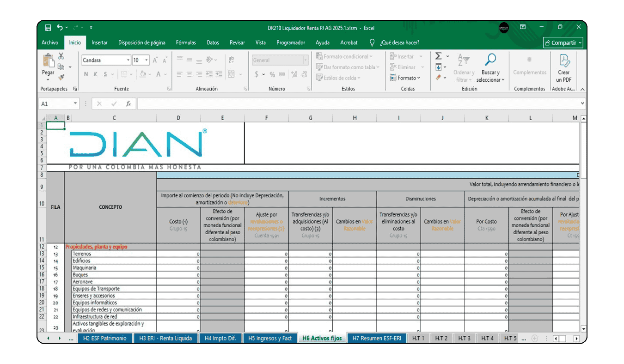Open the Fórmulas ribbon tab
Image resolution: width=624 pixels, height=364 pixels.
click(186, 42)
